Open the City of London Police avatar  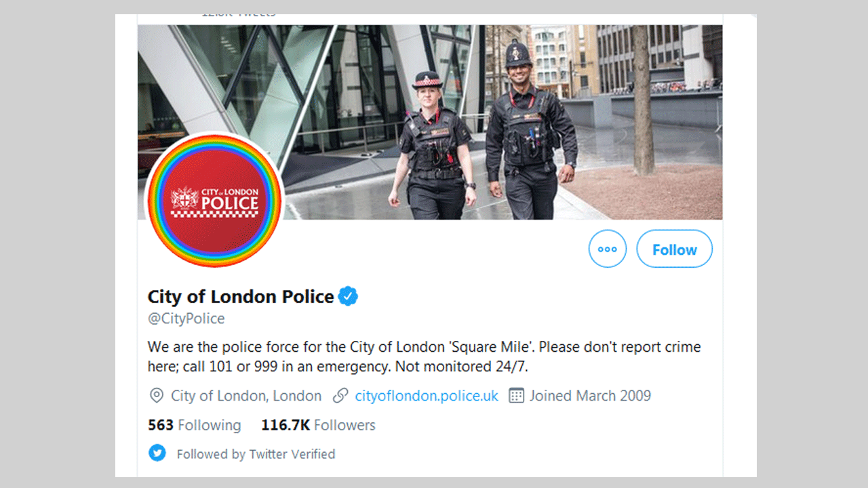pos(214,201)
